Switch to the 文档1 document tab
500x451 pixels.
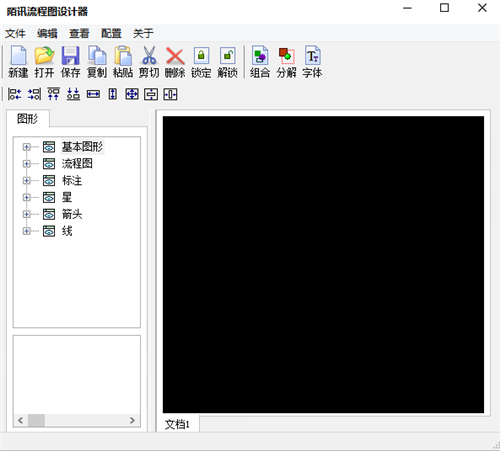point(177,424)
